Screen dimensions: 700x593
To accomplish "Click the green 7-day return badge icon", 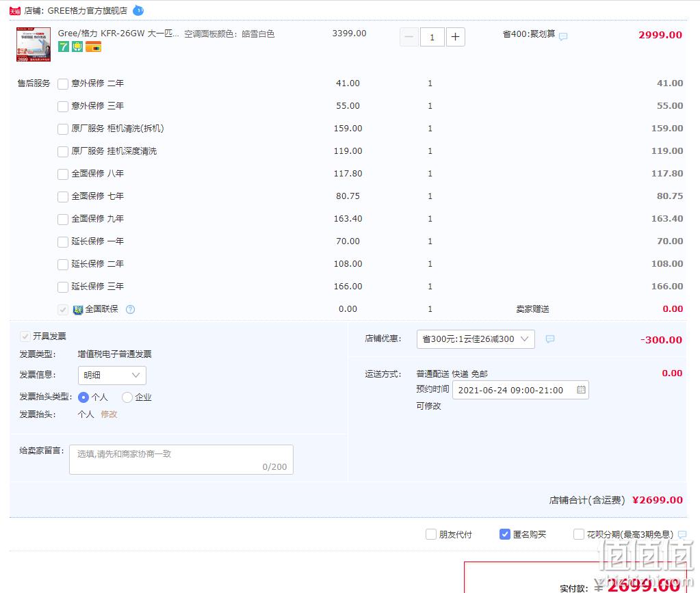I will click(64, 47).
